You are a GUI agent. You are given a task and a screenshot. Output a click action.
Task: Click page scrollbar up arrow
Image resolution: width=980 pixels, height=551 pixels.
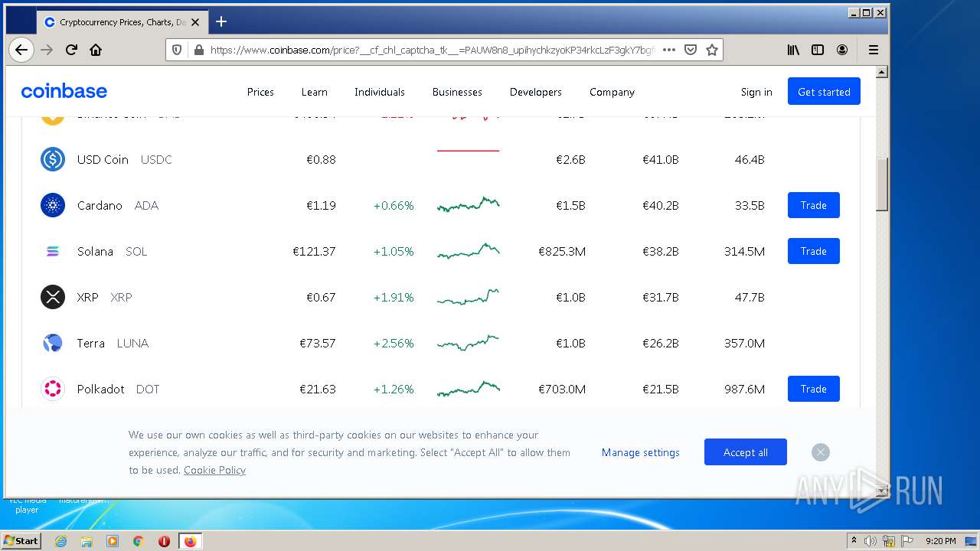point(881,72)
